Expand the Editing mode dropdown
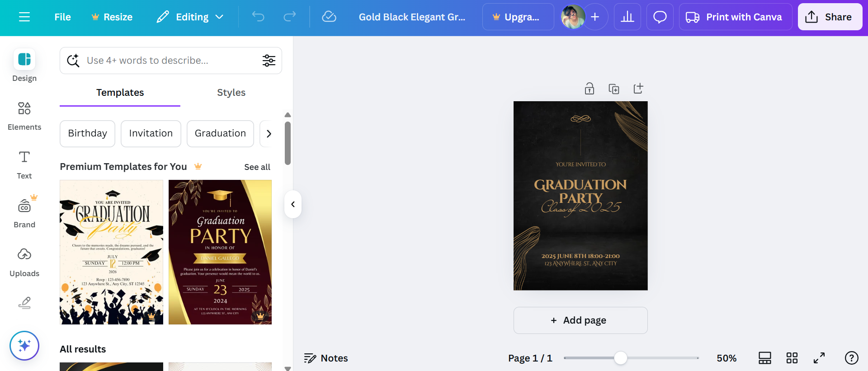This screenshot has width=868, height=371. pos(190,17)
